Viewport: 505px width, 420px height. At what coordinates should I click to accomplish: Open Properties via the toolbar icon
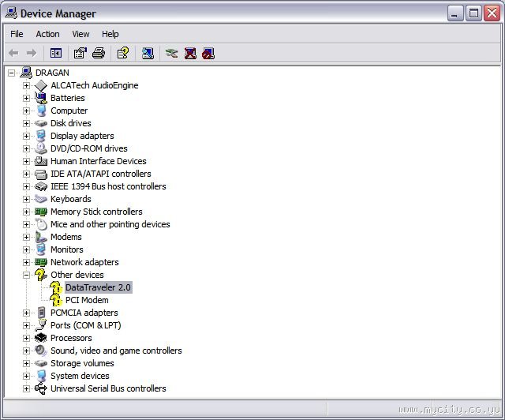(x=80, y=53)
